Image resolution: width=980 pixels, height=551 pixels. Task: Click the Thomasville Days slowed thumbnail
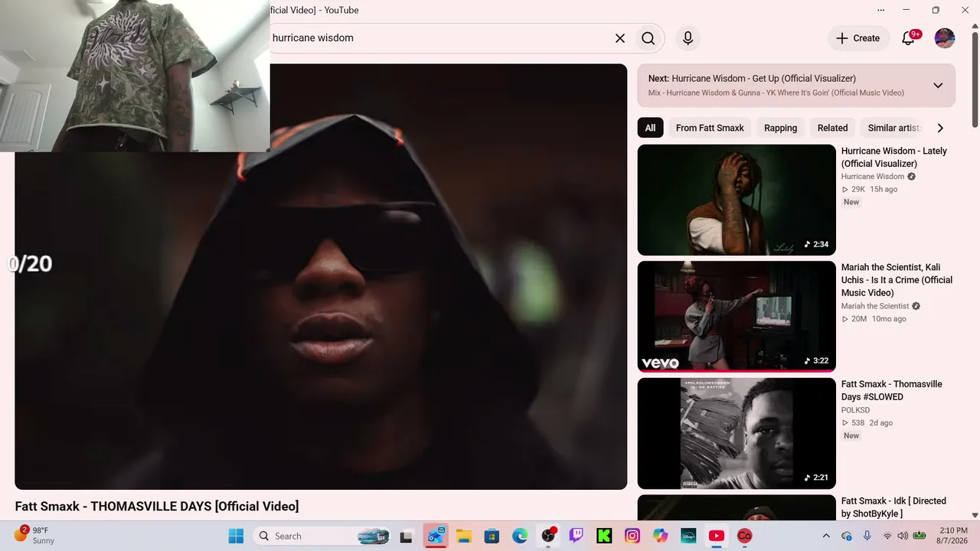pyautogui.click(x=737, y=433)
